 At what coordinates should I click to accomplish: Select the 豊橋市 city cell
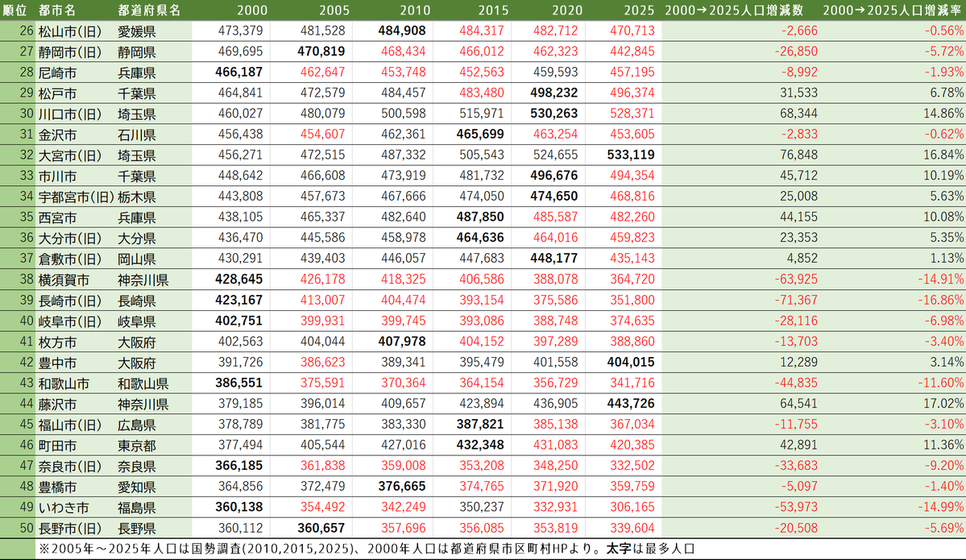[57, 487]
